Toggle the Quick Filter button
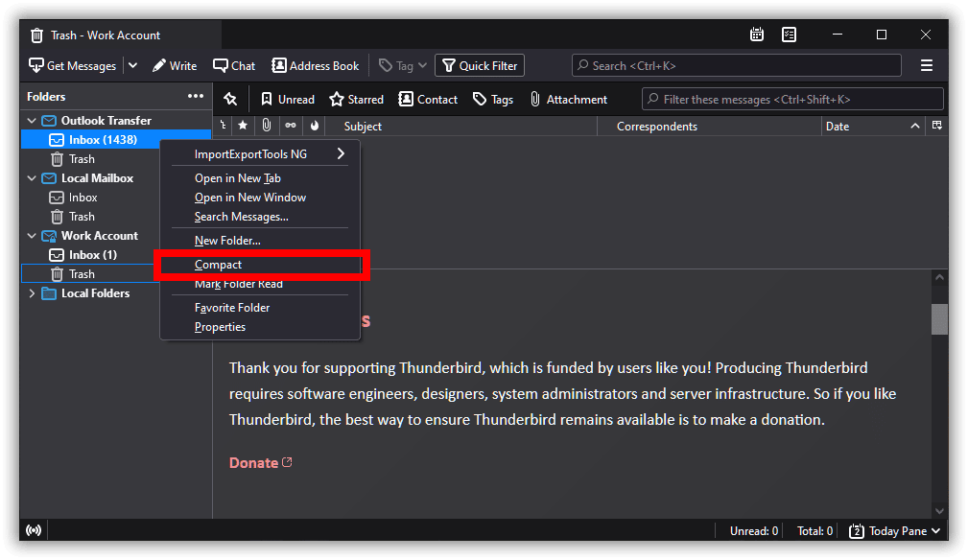This screenshot has width=968, height=560. point(478,65)
